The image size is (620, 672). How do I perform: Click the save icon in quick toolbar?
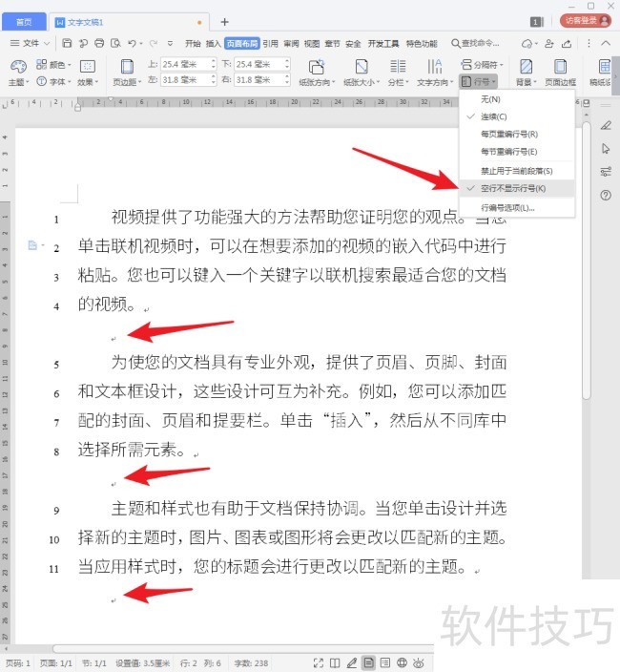tap(67, 43)
